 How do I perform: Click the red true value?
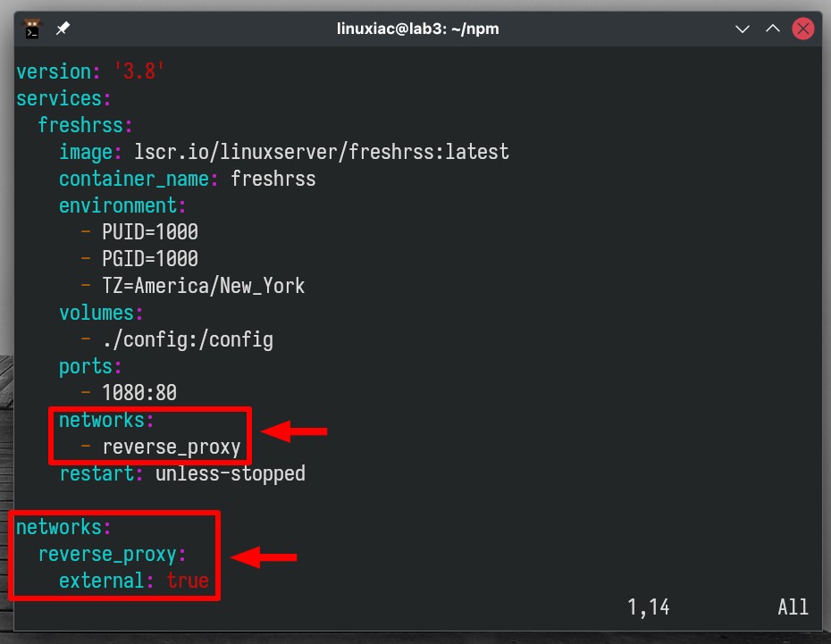(188, 581)
